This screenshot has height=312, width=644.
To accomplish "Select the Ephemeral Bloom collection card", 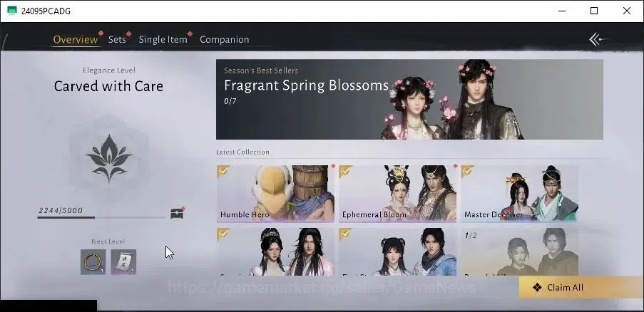I will [397, 194].
